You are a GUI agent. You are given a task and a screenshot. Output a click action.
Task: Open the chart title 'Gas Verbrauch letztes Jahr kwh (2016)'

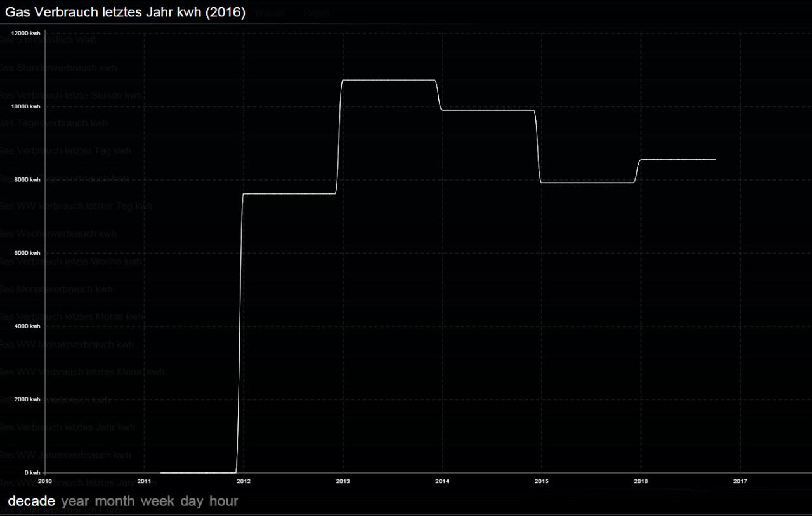tap(125, 13)
